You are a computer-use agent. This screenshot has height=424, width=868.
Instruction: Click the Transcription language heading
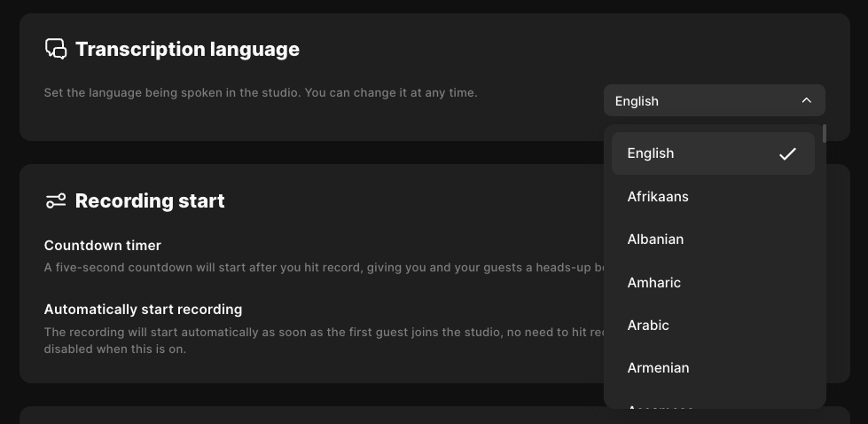[x=187, y=49]
